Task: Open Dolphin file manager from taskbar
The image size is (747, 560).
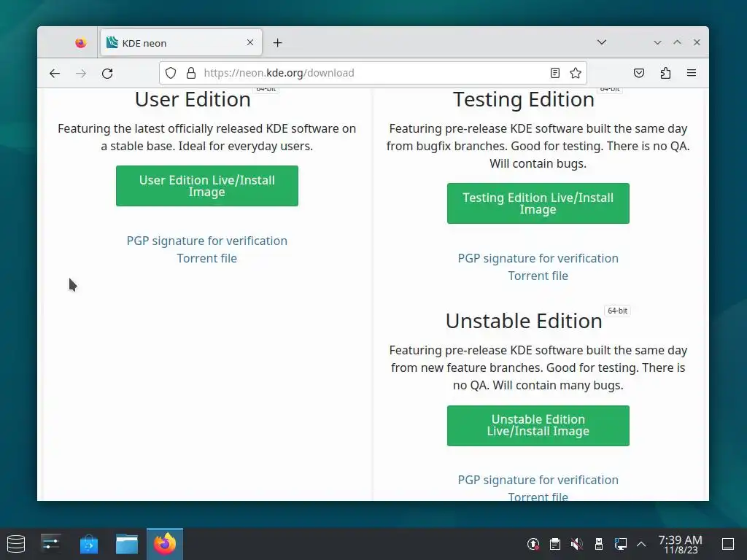Action: coord(127,544)
